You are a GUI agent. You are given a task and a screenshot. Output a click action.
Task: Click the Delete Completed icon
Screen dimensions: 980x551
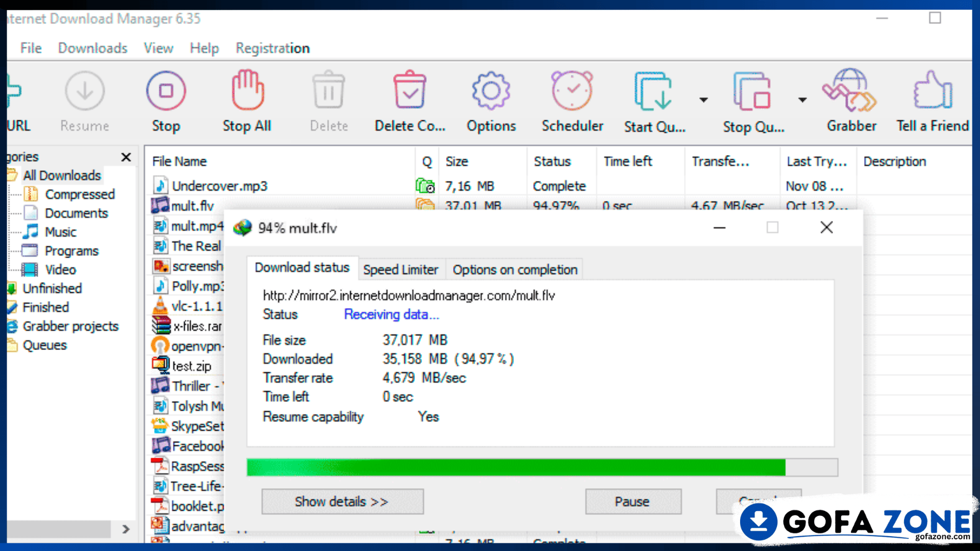pos(410,90)
